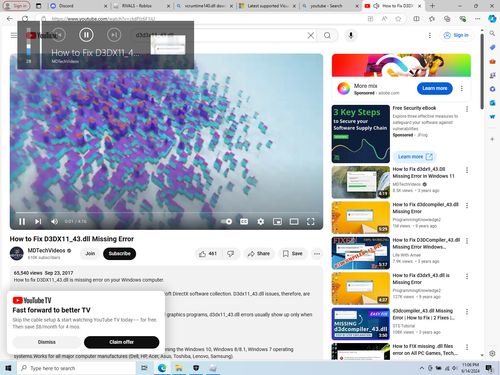Switch to vcruntime140.dll search tab
This screenshot has height=375, width=500.
click(205, 6)
